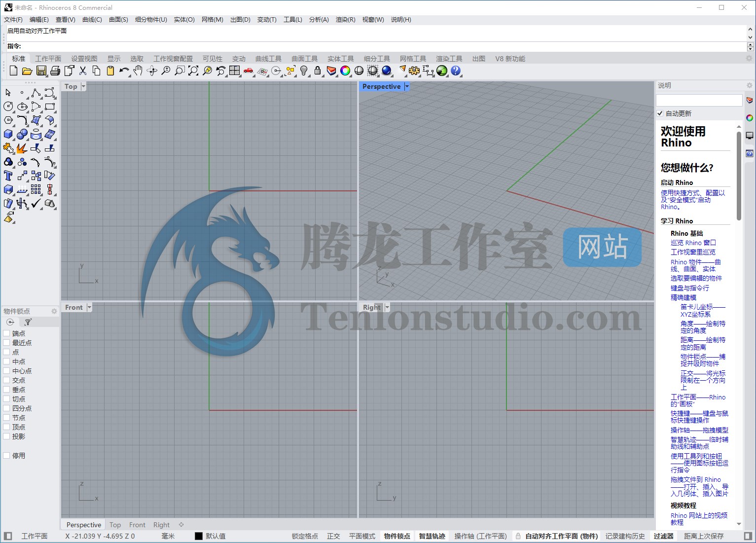Open the 物件锁点 panel gear menu
Screen dimensions: 756x543
click(x=54, y=311)
